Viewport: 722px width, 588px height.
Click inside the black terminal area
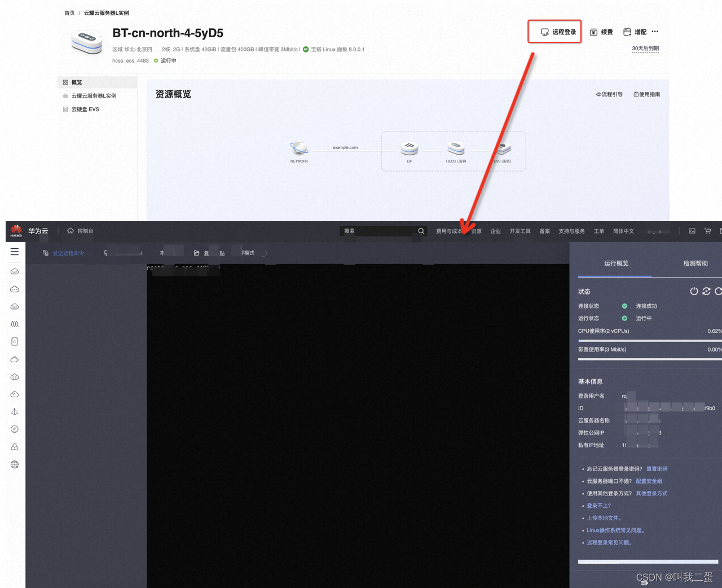tap(358, 426)
